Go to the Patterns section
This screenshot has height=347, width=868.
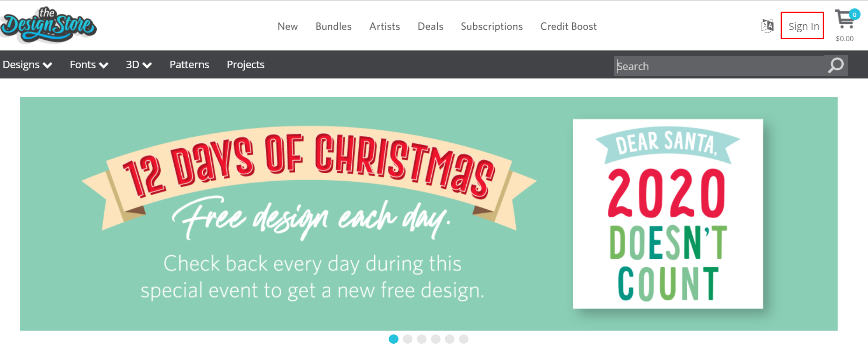pos(189,64)
